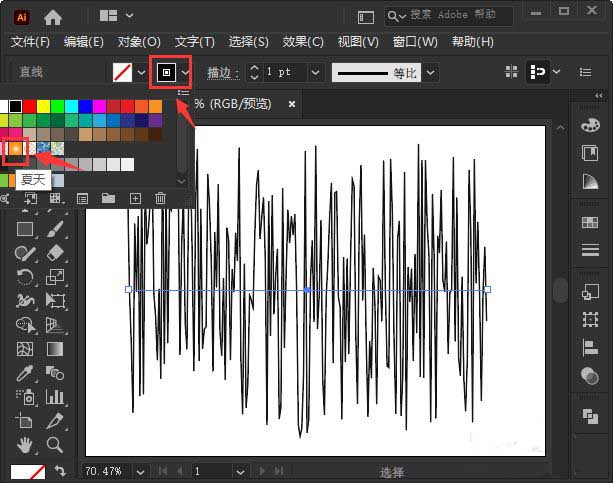
Task: Select the Scale tool
Action: click(x=55, y=277)
